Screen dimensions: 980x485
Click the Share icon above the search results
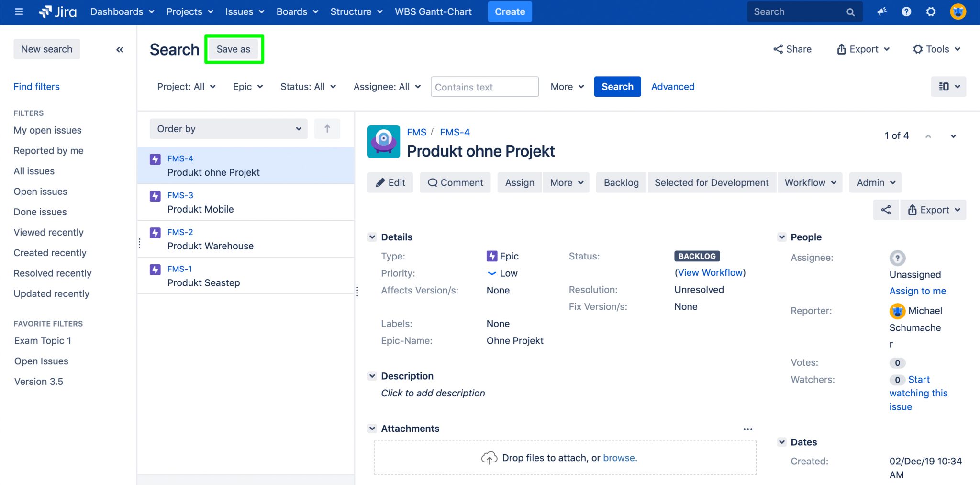click(x=778, y=49)
